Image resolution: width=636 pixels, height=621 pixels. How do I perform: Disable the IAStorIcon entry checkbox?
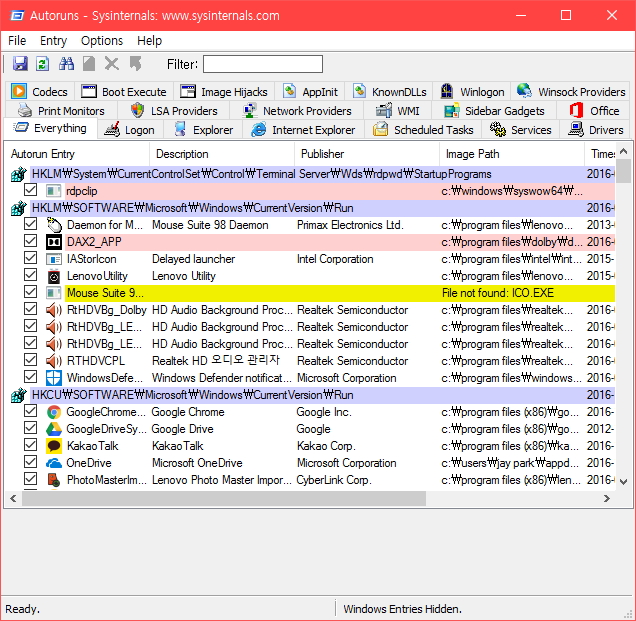(30, 258)
